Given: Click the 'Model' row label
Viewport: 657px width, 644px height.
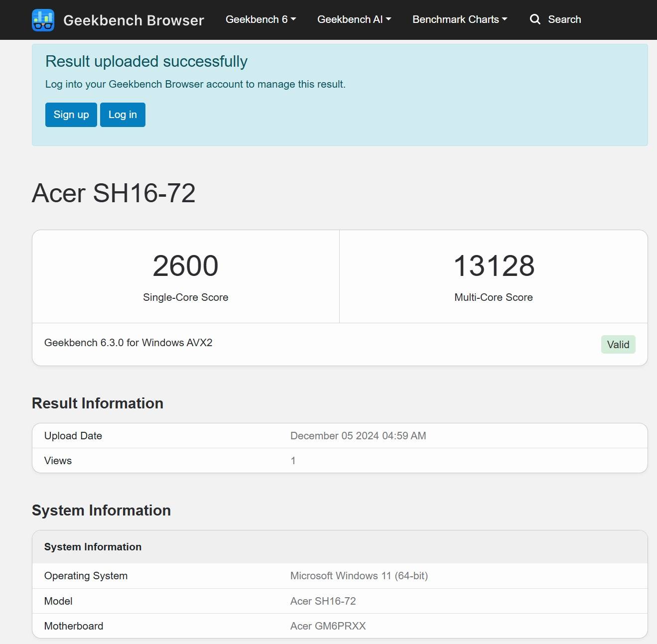Looking at the screenshot, I should [58, 601].
